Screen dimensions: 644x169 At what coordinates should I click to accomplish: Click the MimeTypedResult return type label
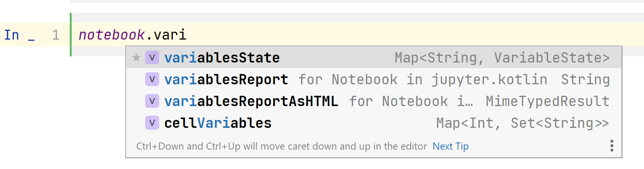(548, 101)
